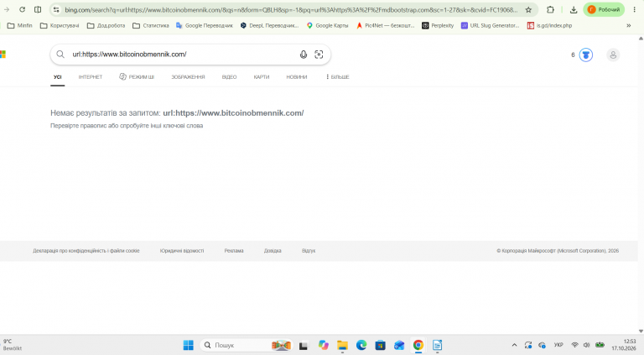Image resolution: width=644 pixels, height=355 pixels.
Task: Open the Google Карты bookmark
Action: (x=327, y=25)
